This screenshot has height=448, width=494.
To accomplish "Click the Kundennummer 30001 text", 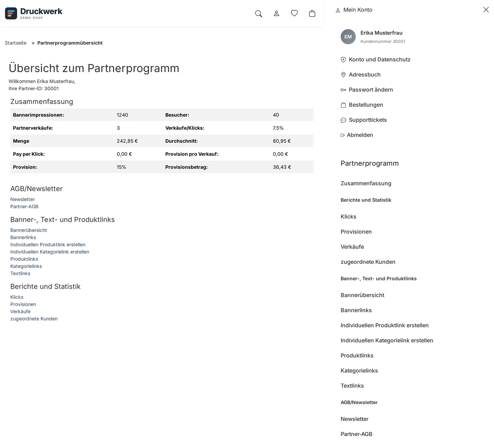I will pyautogui.click(x=383, y=42).
